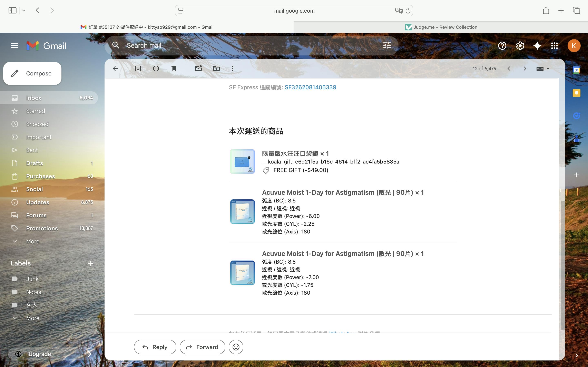The image size is (588, 367).
Task: Expand More under the Labels section
Action: (32, 318)
